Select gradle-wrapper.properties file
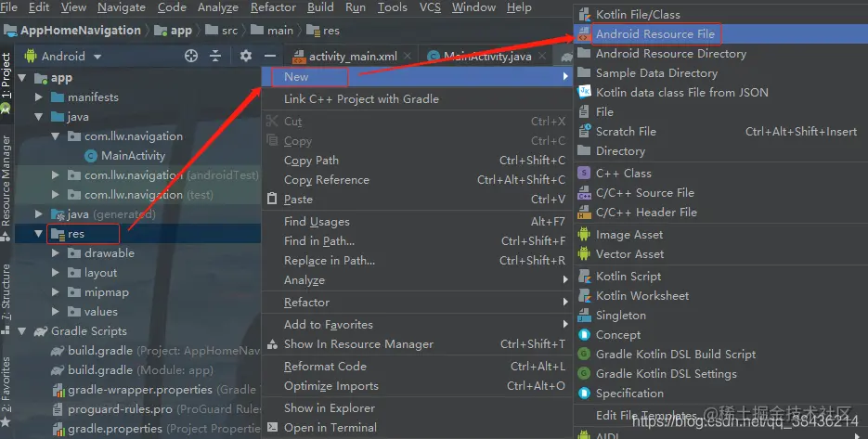The image size is (868, 439). point(156,390)
